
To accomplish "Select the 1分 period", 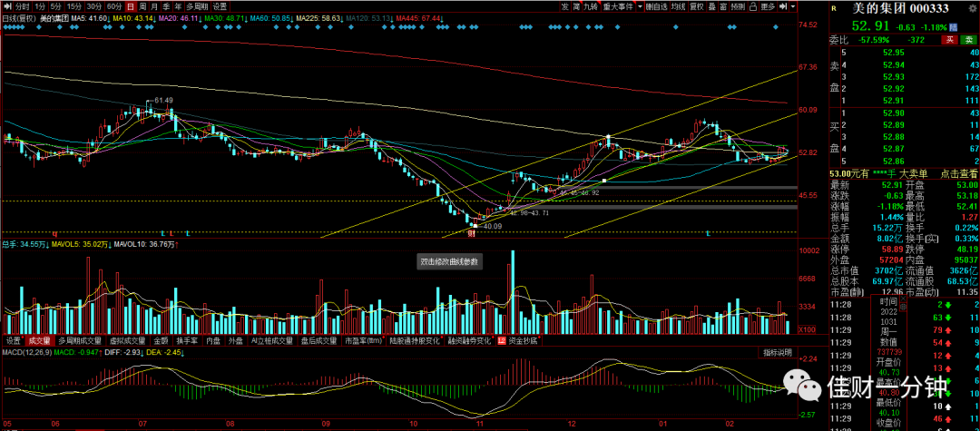I will click(x=40, y=6).
